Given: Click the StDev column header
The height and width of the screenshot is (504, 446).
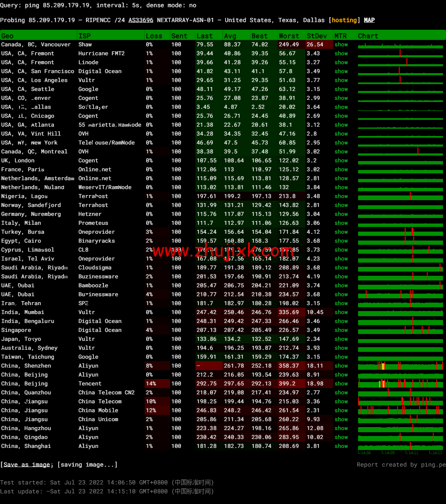Looking at the screenshot, I should (x=317, y=36).
